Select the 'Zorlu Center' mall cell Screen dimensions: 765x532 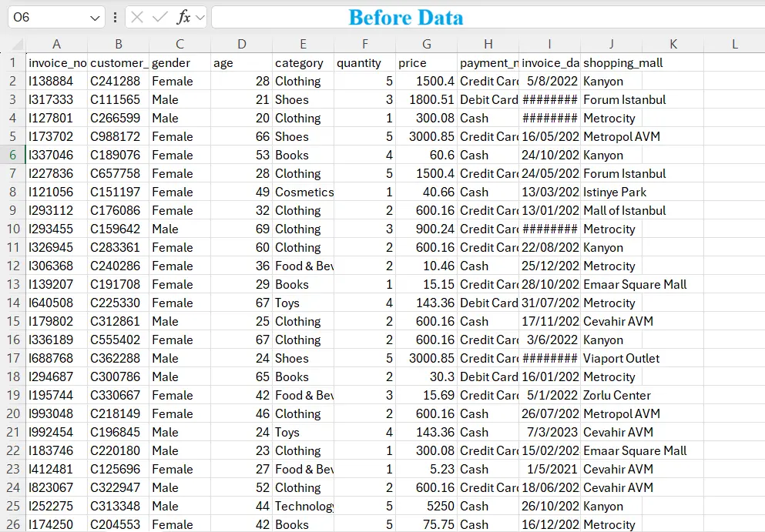pos(612,395)
